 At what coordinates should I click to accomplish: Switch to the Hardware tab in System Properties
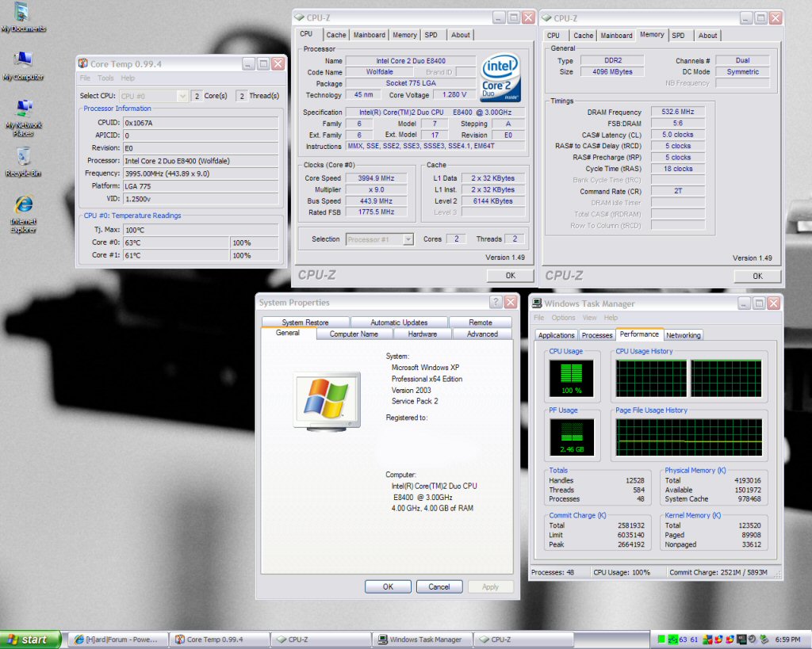[x=422, y=334]
